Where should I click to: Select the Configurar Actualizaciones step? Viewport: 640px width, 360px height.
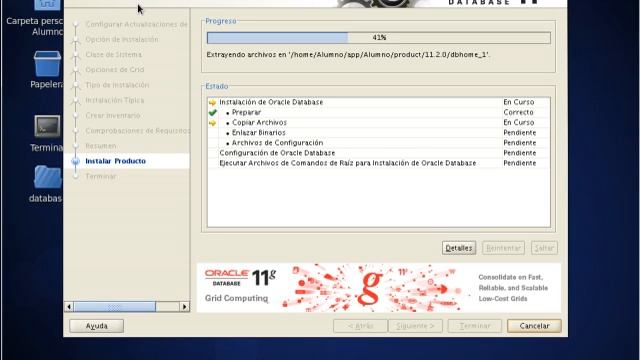[137, 24]
